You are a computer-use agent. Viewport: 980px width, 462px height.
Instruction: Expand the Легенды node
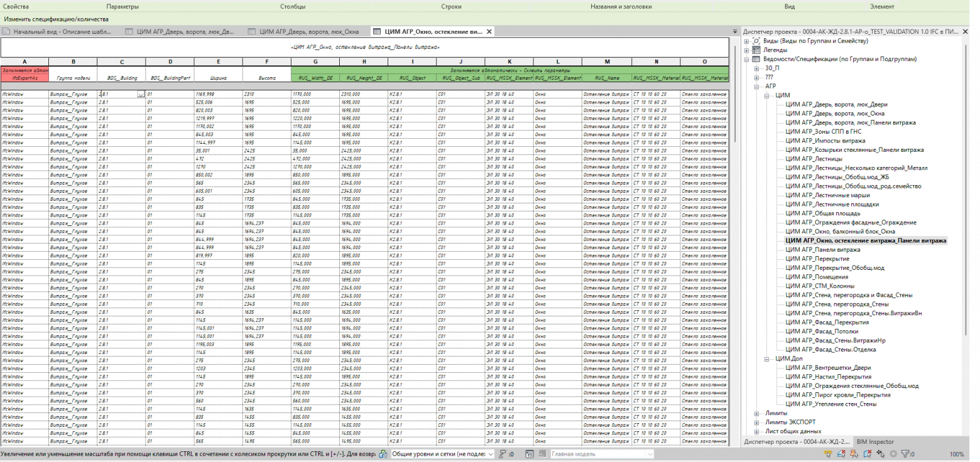[747, 50]
